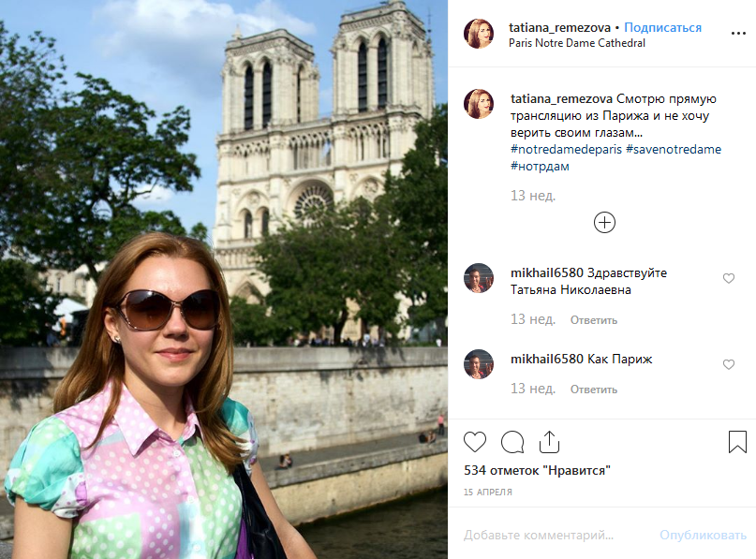Open #notredamedeparis hashtag
Screen dimensions: 756x559
point(563,150)
